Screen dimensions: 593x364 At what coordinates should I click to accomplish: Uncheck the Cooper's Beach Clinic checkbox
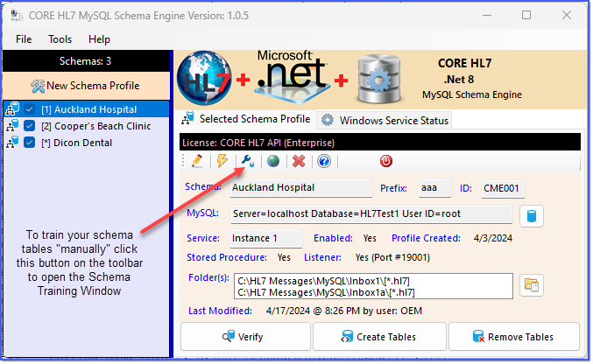pyautogui.click(x=30, y=126)
